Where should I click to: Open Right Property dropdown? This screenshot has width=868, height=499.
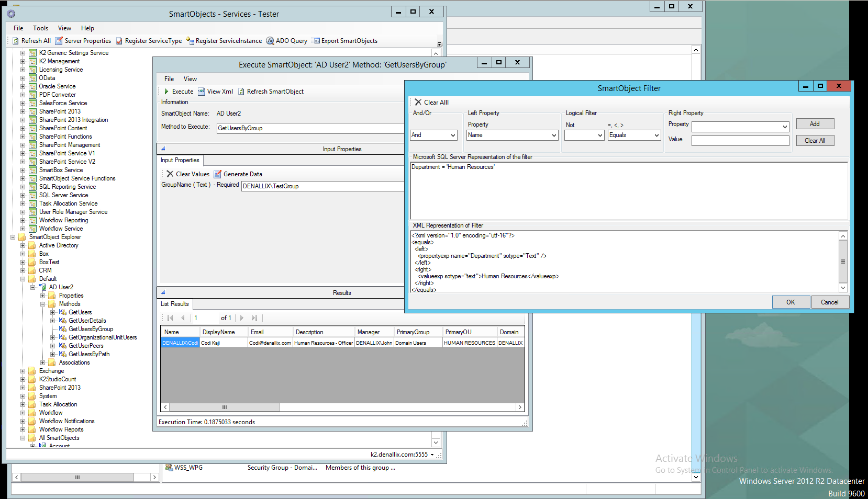pyautogui.click(x=785, y=127)
